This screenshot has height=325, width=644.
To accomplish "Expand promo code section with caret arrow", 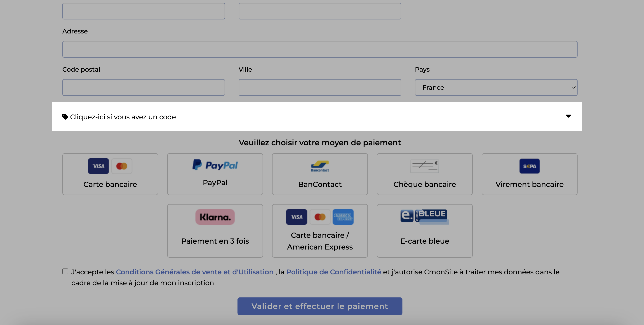I will [568, 116].
